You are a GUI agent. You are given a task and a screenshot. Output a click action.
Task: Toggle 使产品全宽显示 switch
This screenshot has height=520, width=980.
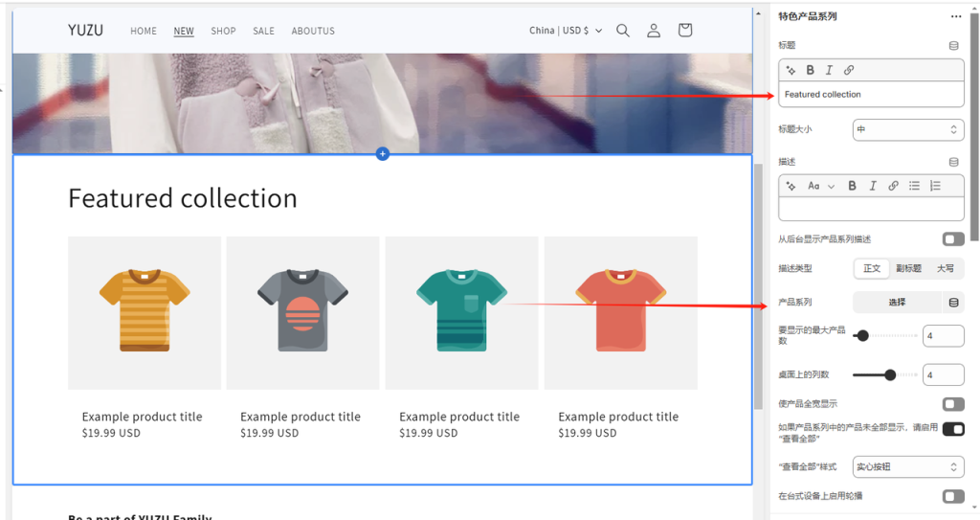953,404
